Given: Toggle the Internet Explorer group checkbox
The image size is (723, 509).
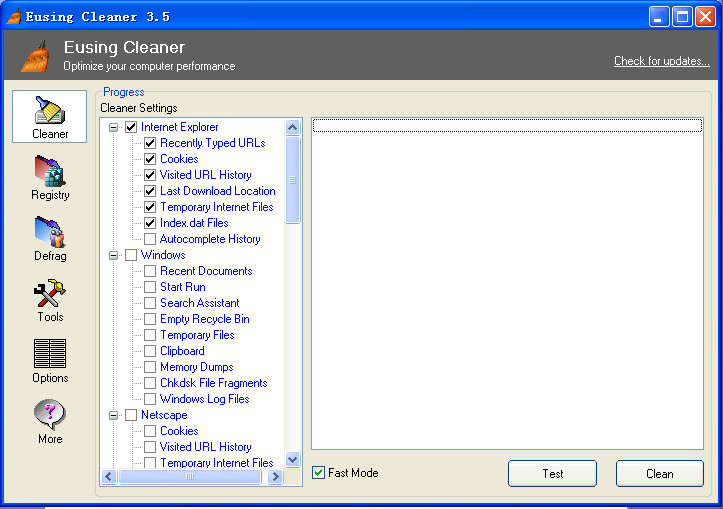Looking at the screenshot, I should click(131, 127).
